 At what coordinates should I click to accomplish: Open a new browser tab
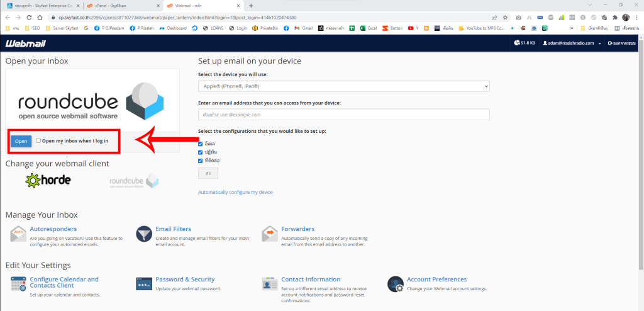[x=251, y=6]
